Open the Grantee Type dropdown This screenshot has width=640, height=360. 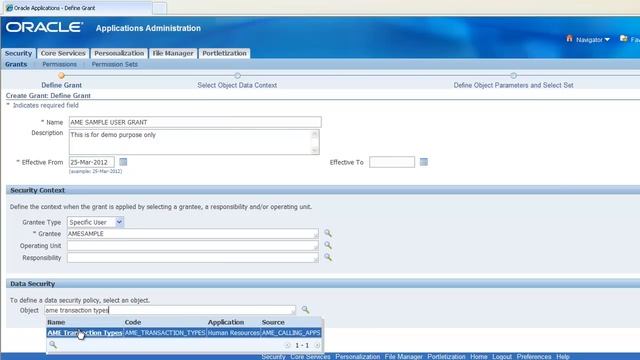coord(96,222)
